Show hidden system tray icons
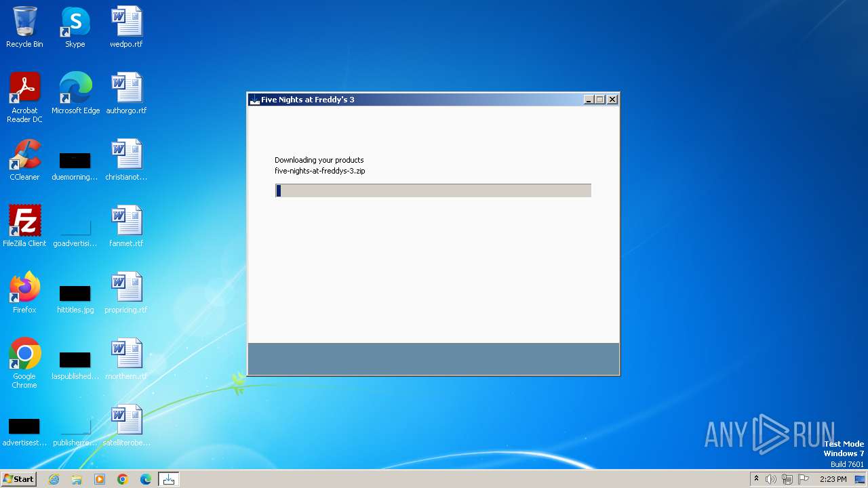Viewport: 868px width, 488px height. point(756,479)
